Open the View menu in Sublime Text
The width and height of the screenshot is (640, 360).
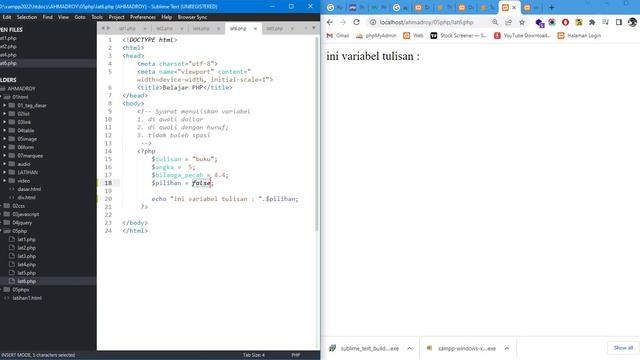point(63,17)
